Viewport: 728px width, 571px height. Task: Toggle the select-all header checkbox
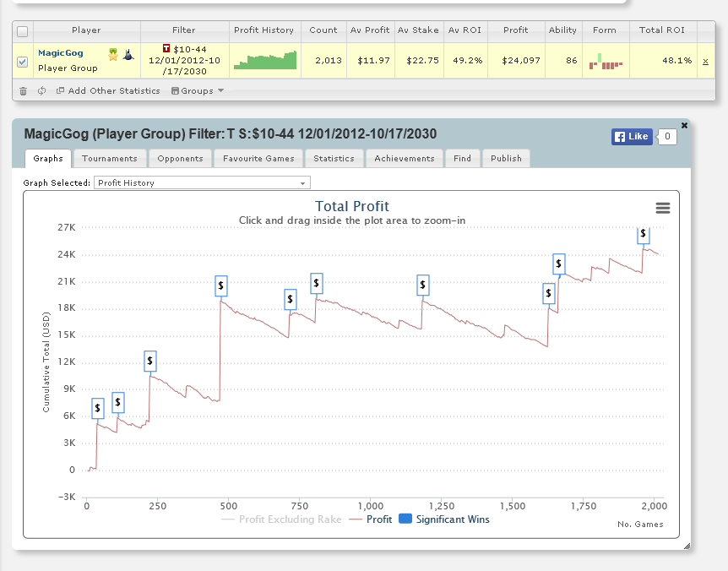pyautogui.click(x=22, y=31)
